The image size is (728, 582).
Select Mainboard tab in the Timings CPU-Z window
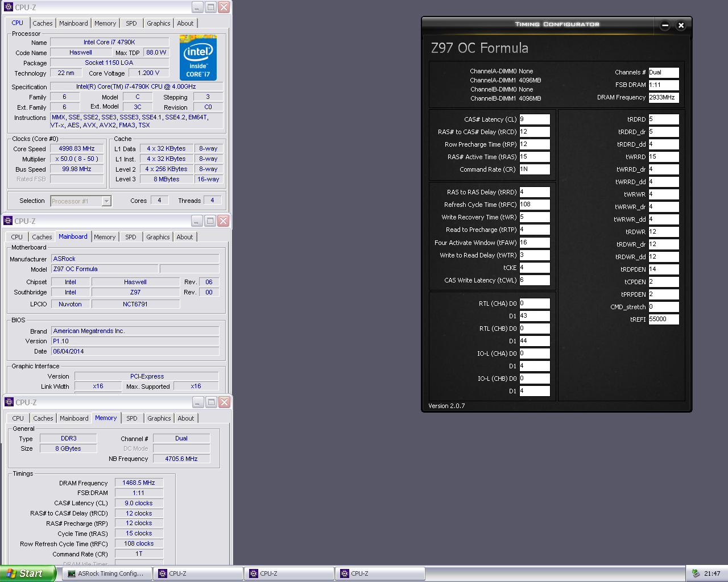coord(74,418)
